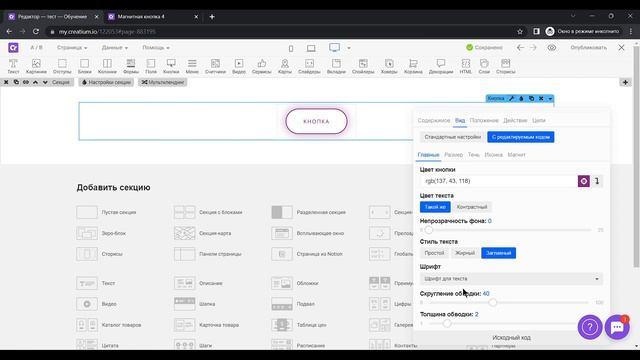Select the Ховеры hover tool
Screen dimensions: 640x360
pyautogui.click(x=389, y=66)
